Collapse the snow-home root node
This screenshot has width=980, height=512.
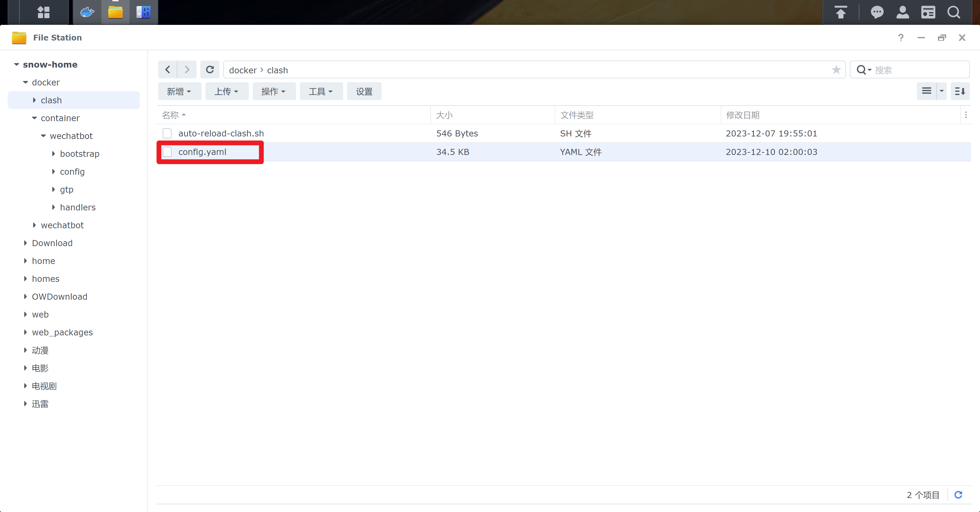tap(16, 65)
